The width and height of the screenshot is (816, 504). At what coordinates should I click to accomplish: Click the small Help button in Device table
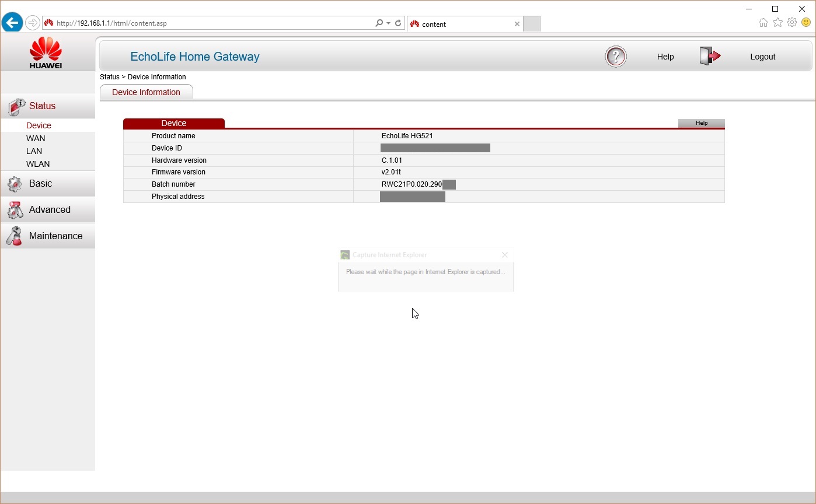coord(702,123)
